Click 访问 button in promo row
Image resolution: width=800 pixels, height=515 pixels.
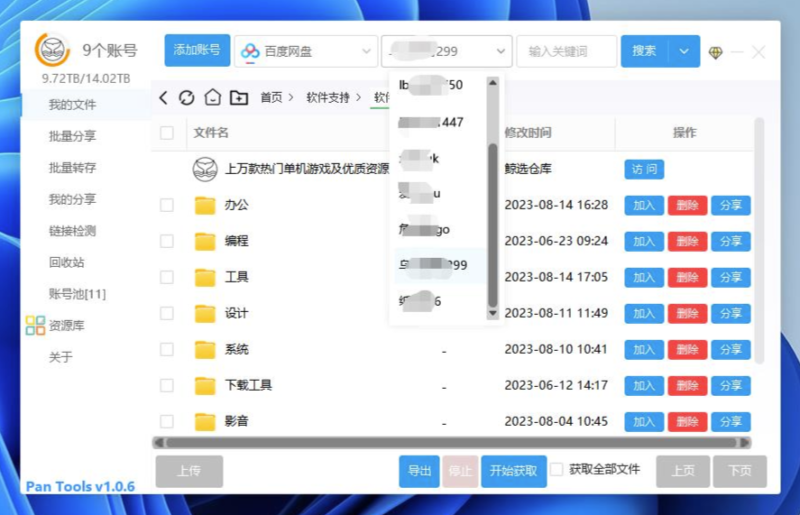pyautogui.click(x=644, y=169)
